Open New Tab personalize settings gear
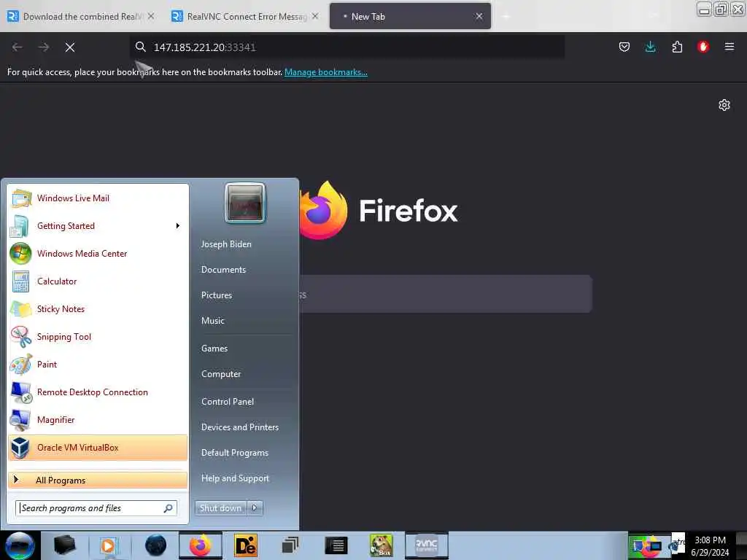The image size is (747, 560). pyautogui.click(x=724, y=105)
